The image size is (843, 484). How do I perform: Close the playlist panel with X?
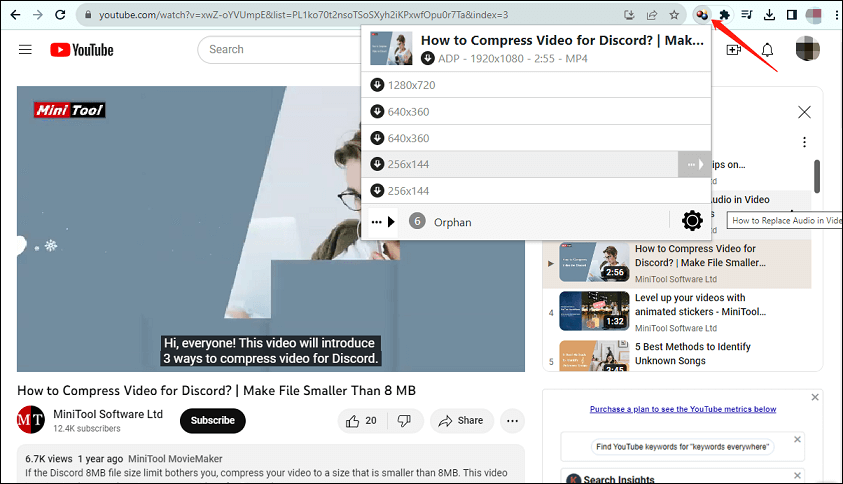click(804, 112)
